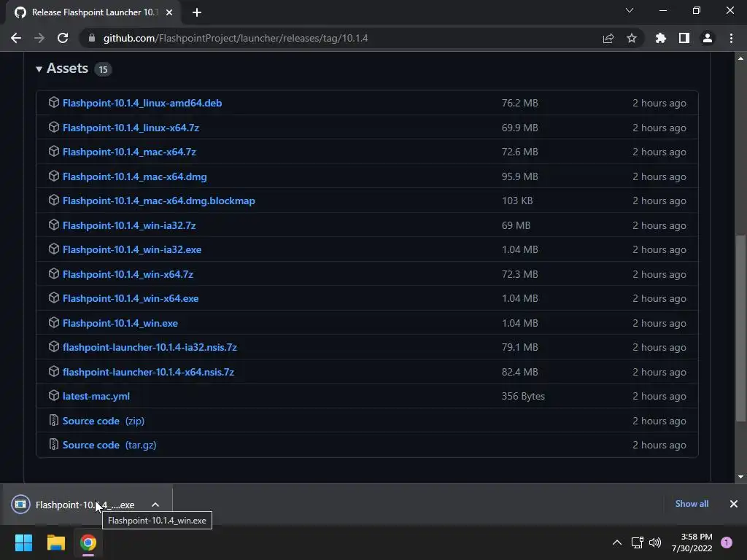
Task: Click package icon beside win-x64.exe
Action: 54,298
